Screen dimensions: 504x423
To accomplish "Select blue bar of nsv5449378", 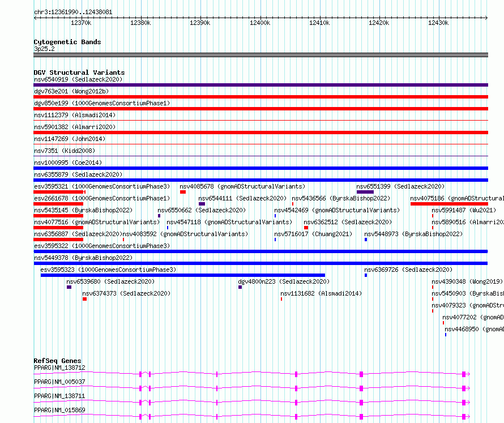I will tap(260, 263).
